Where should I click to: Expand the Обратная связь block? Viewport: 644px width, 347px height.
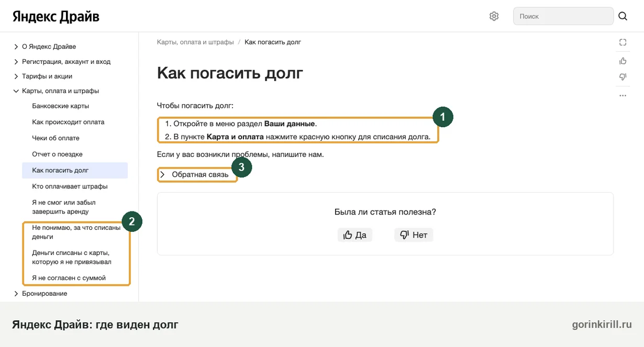195,174
